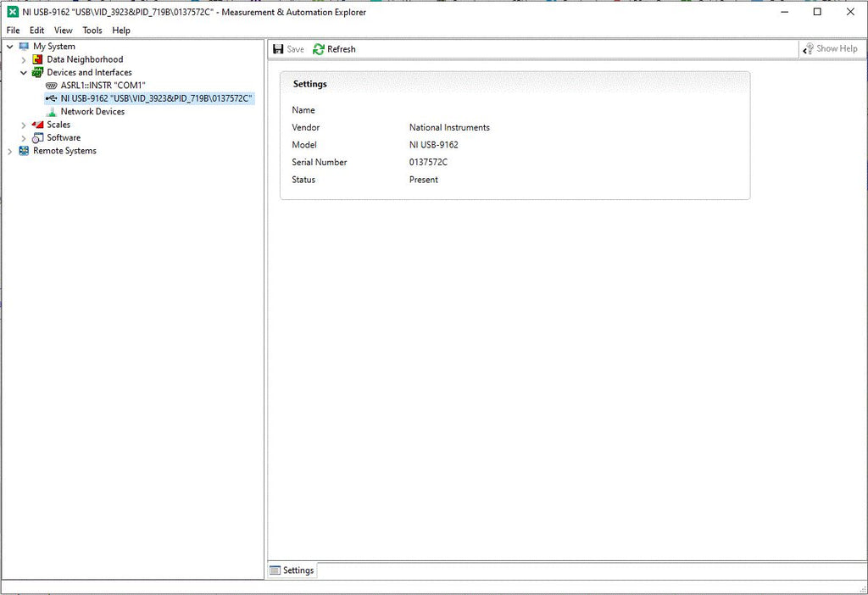The width and height of the screenshot is (868, 595).
Task: Click the Devices and Interfaces icon
Action: (37, 73)
